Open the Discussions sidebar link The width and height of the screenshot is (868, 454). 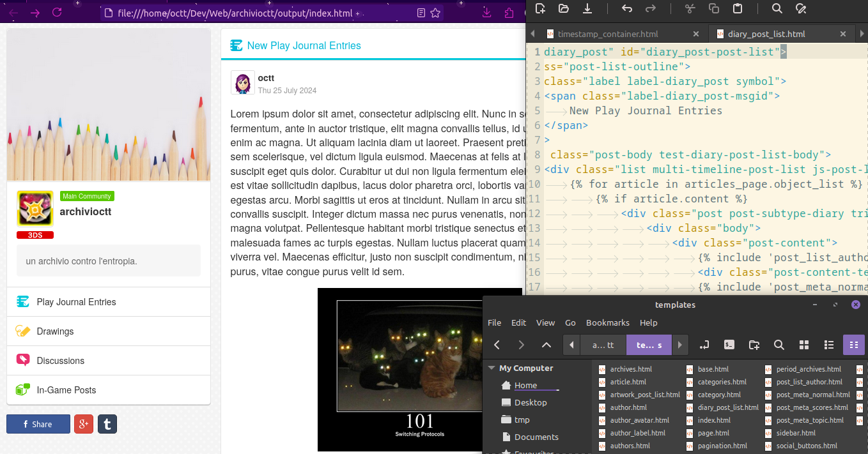(109, 361)
